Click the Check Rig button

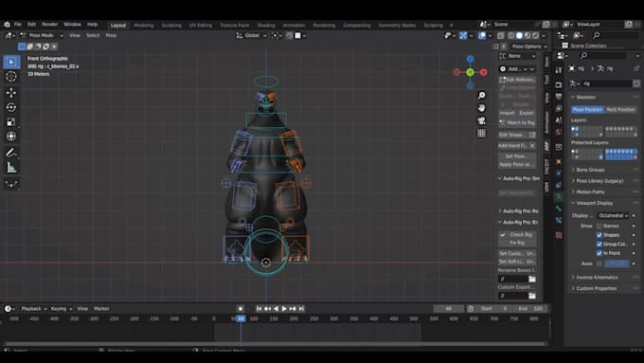(x=517, y=235)
